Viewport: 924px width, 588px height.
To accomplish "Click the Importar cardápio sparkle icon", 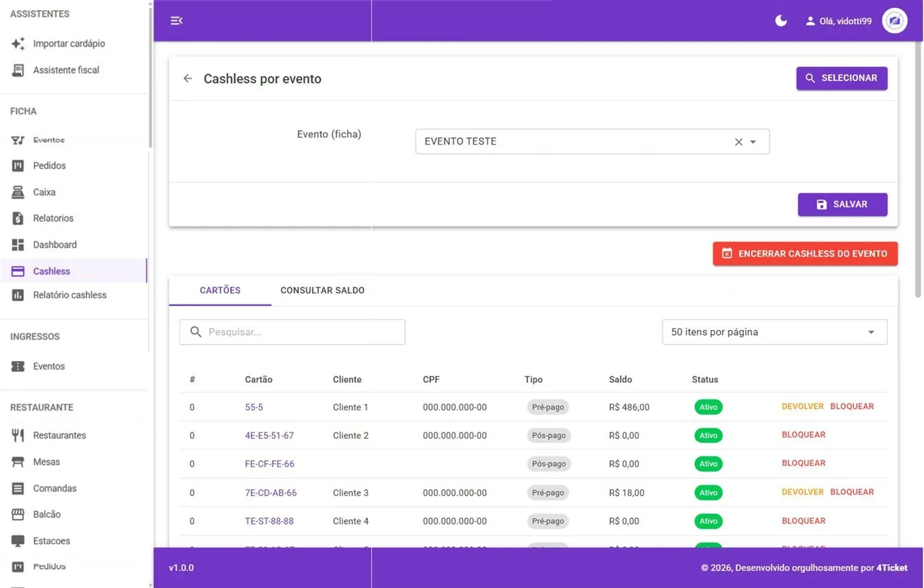I will point(18,44).
